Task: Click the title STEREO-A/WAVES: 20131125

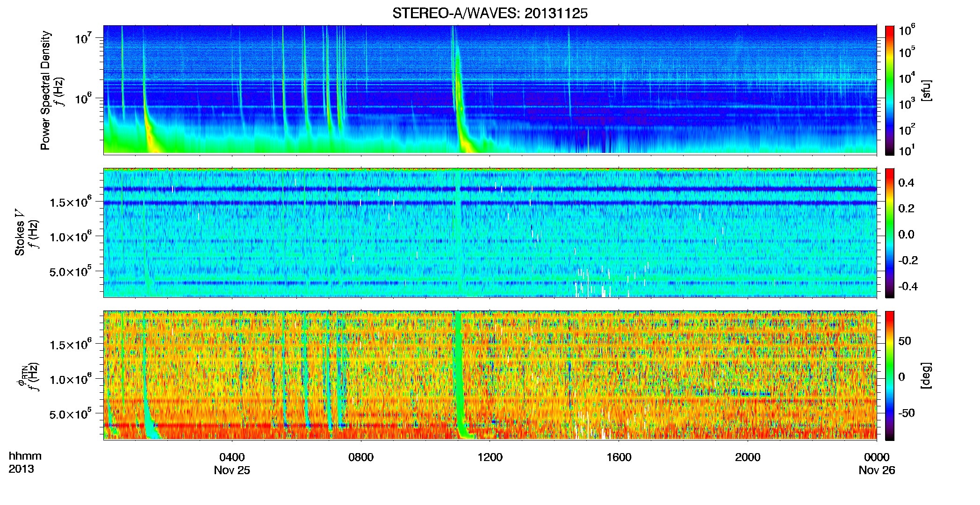Action: 490,14
